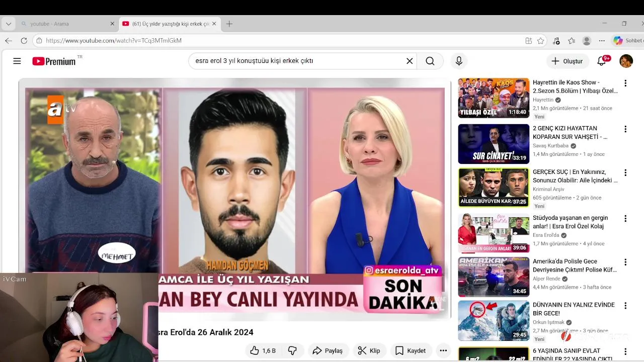Open options for Sur Vahşeti video
The height and width of the screenshot is (362, 644).
[x=625, y=129]
